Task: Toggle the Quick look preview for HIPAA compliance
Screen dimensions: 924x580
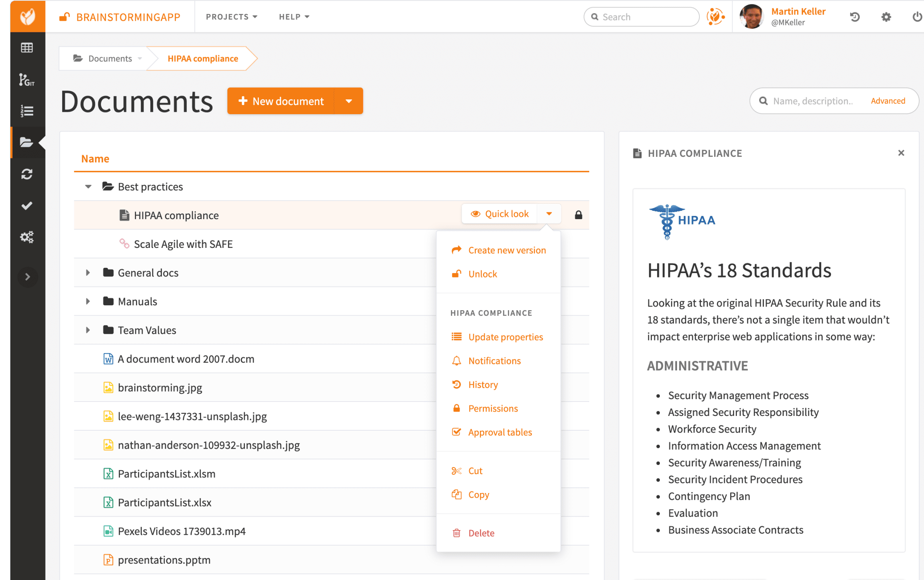Action: coord(500,214)
